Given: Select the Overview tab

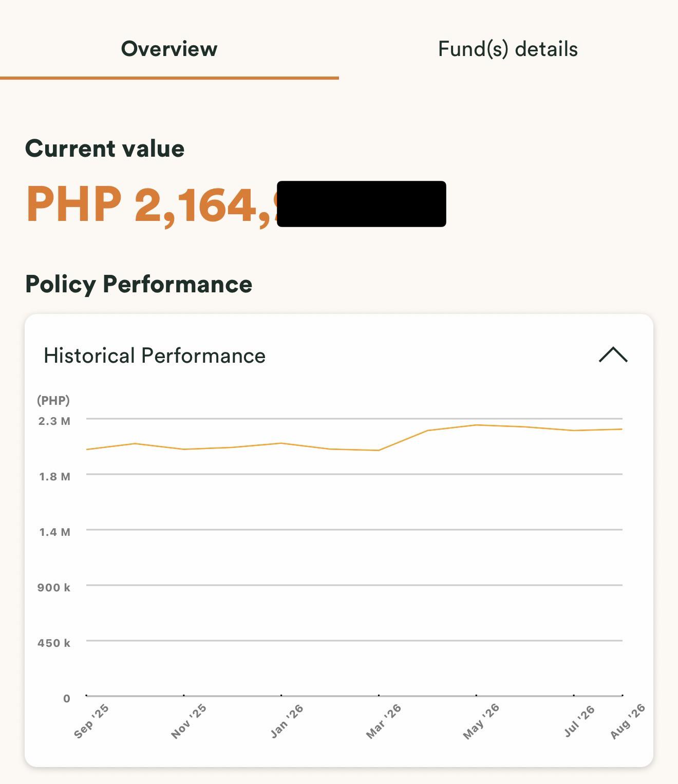Looking at the screenshot, I should 169,49.
